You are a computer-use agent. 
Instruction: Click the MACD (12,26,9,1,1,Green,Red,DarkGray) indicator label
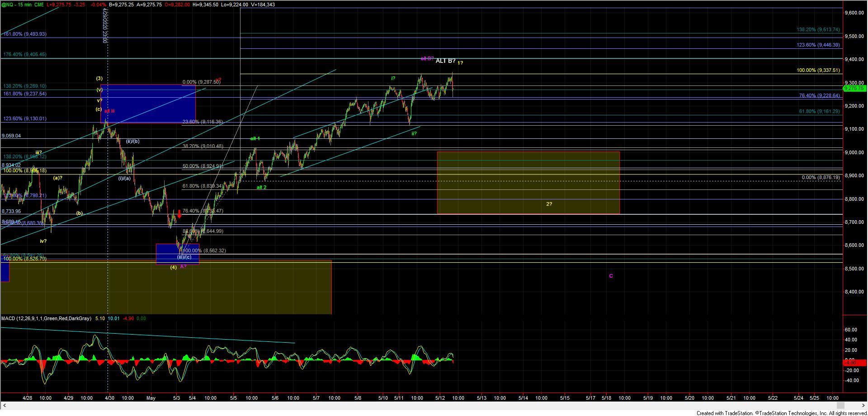[x=46, y=318]
